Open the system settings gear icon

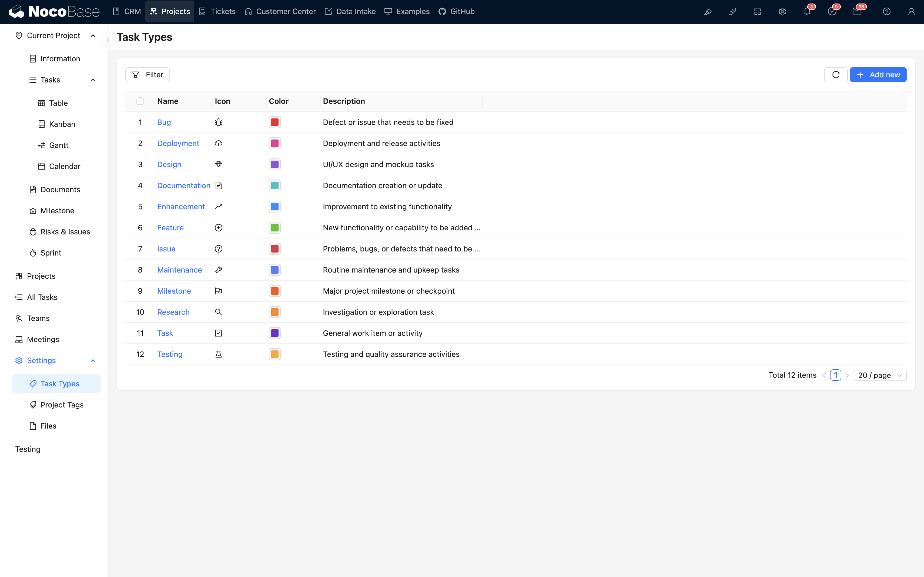coord(782,11)
